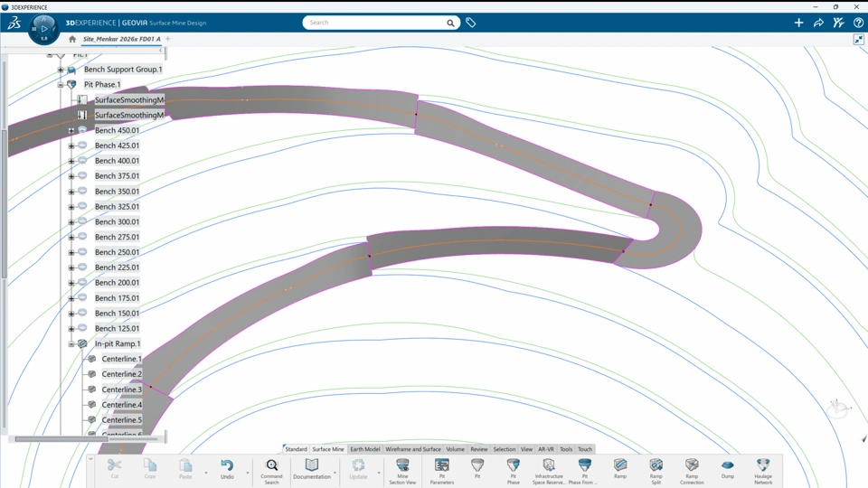The image size is (868, 488).
Task: Click the share arrow icon
Action: coord(819,23)
